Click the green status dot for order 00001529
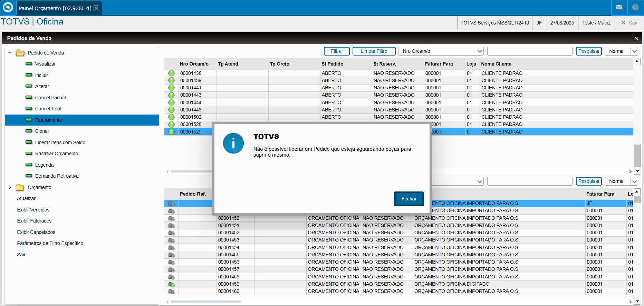644x306 pixels. [171, 132]
